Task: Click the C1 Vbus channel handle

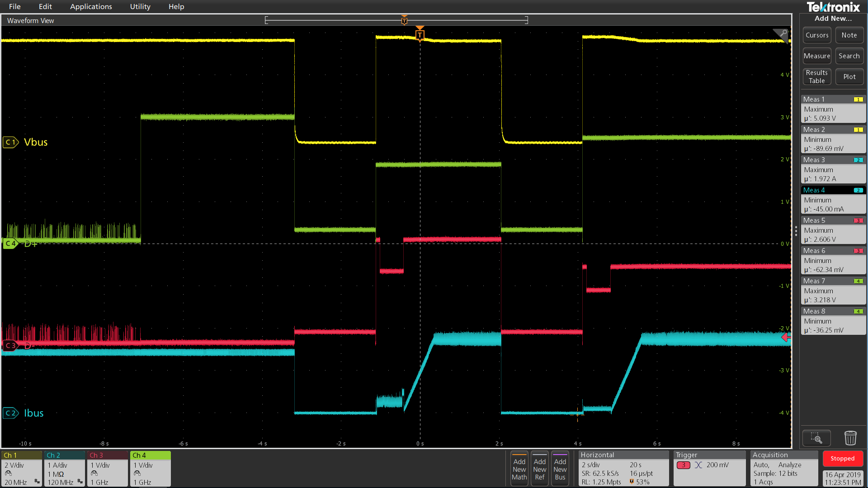Action: pos(10,142)
